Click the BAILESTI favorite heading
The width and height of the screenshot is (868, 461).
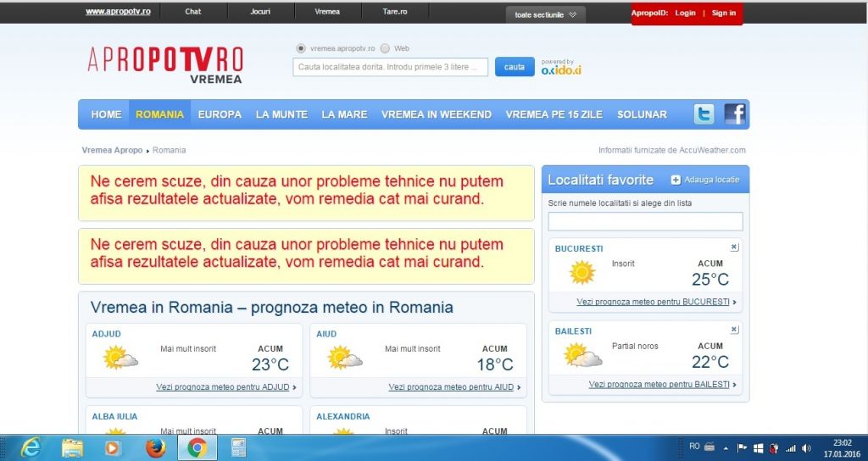click(573, 331)
